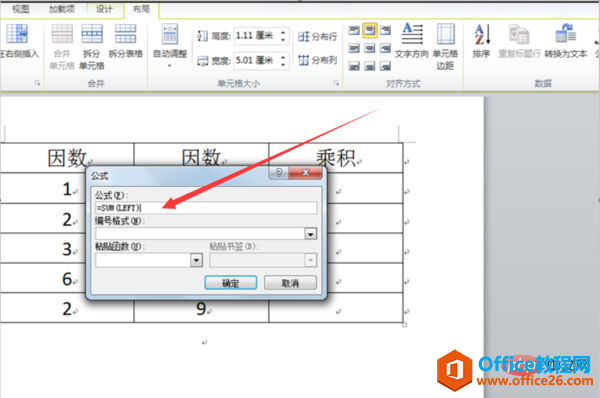Open Cell Size dialog launcher
Screen dimensions: 600x398
tap(336, 83)
